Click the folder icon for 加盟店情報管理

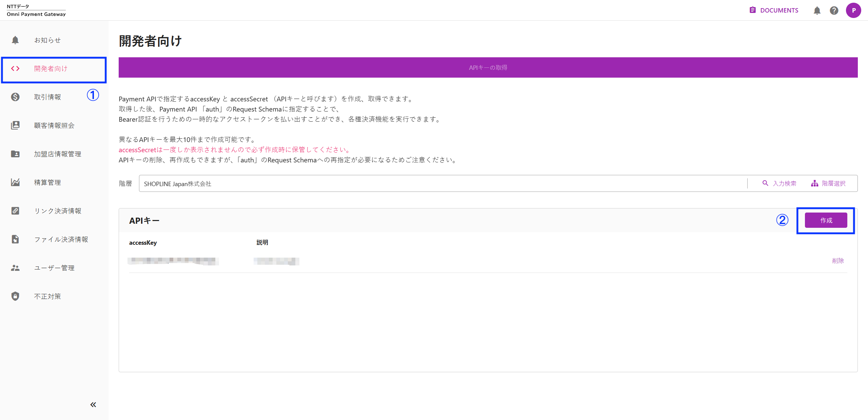(15, 154)
